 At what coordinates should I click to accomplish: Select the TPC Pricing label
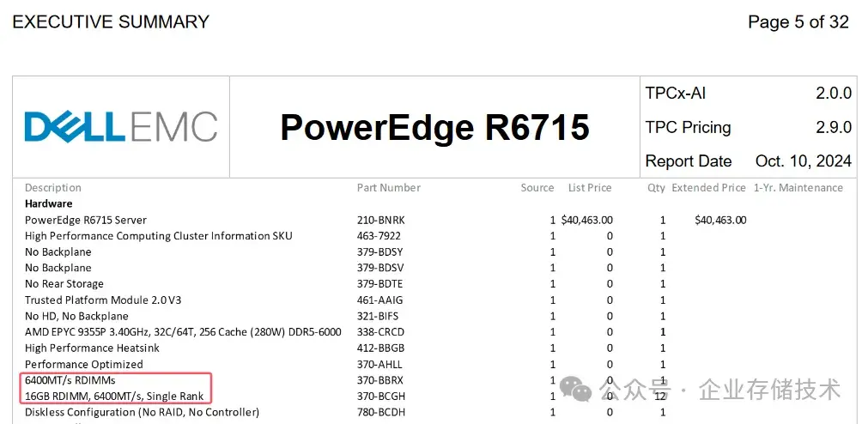688,127
